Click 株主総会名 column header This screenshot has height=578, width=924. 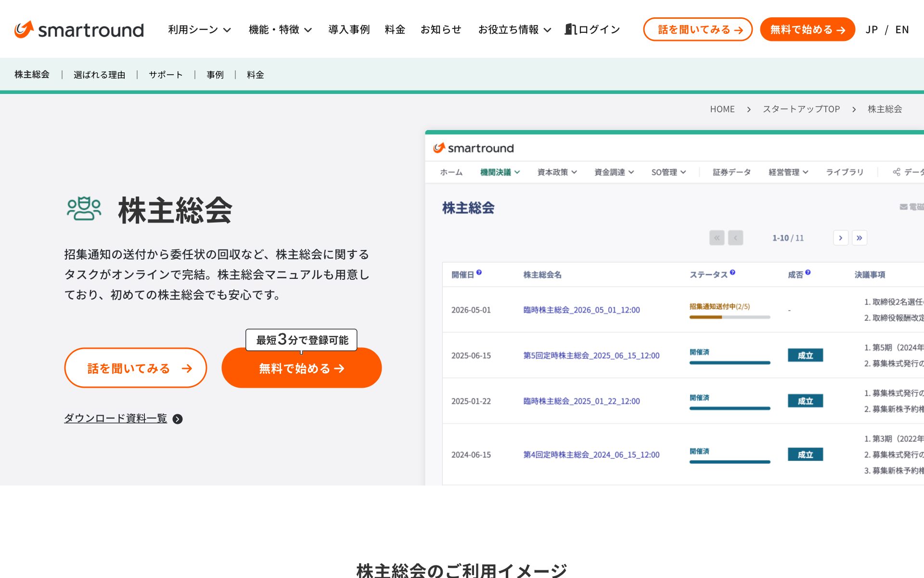[542, 275]
